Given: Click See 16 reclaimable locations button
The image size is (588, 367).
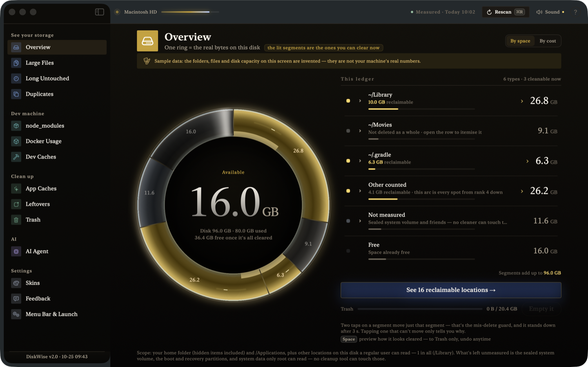Looking at the screenshot, I should (x=451, y=290).
